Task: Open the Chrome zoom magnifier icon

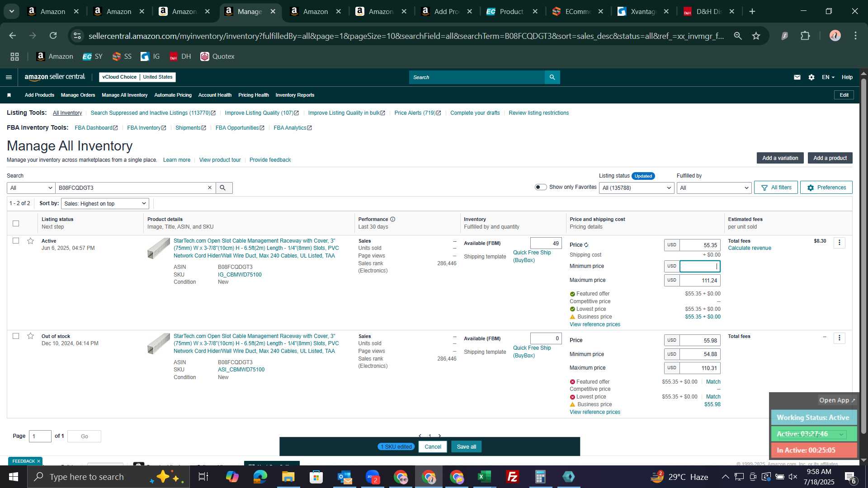Action: pos(738,36)
